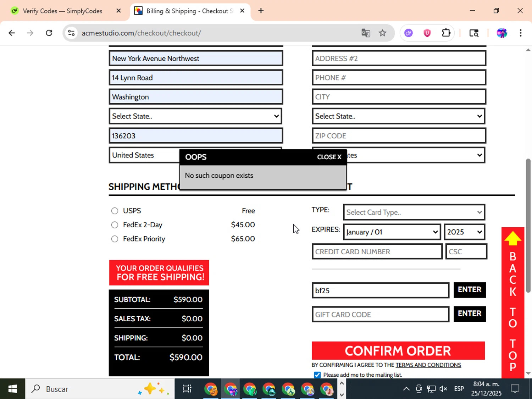Switch to Verify Codes — SimplyCodes tab

click(x=62, y=11)
